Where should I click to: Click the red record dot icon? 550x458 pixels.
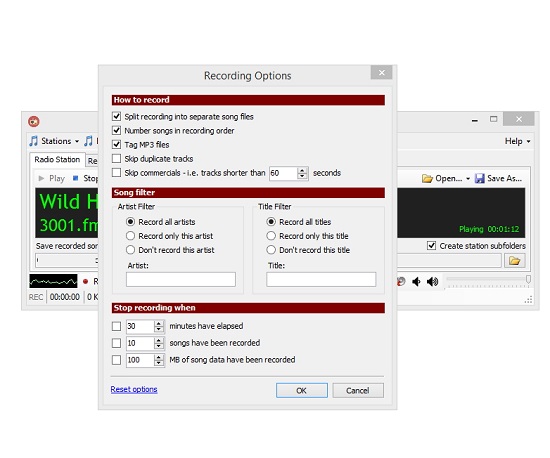(85, 281)
